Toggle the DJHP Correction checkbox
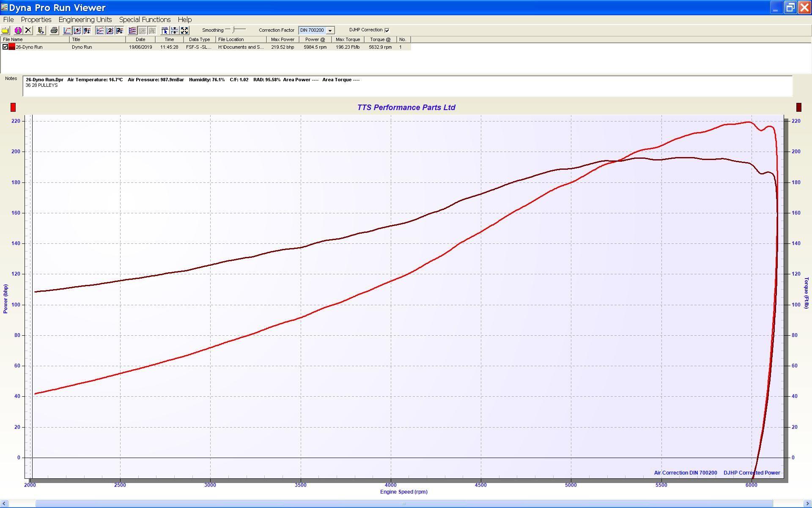 tap(387, 30)
